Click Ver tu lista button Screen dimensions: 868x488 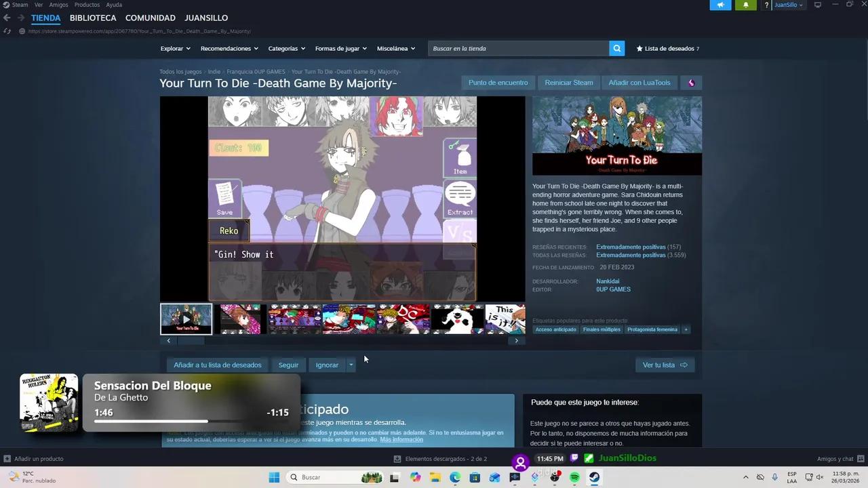(x=665, y=365)
